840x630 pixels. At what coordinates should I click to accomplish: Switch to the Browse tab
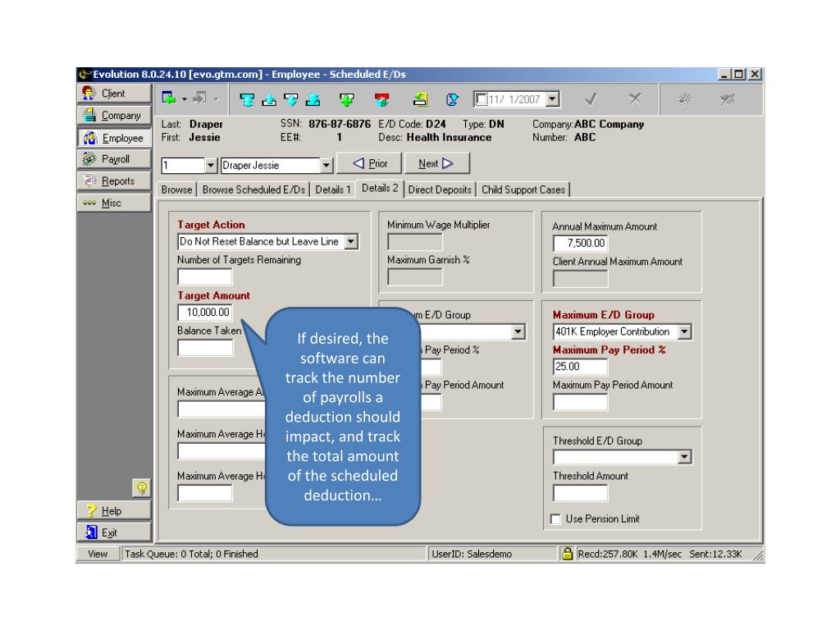coord(177,189)
